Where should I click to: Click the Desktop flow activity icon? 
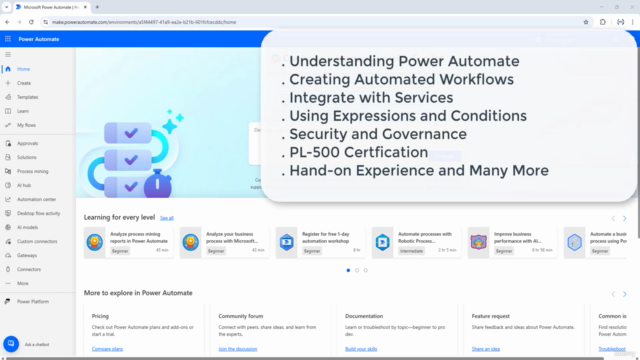(x=8, y=213)
